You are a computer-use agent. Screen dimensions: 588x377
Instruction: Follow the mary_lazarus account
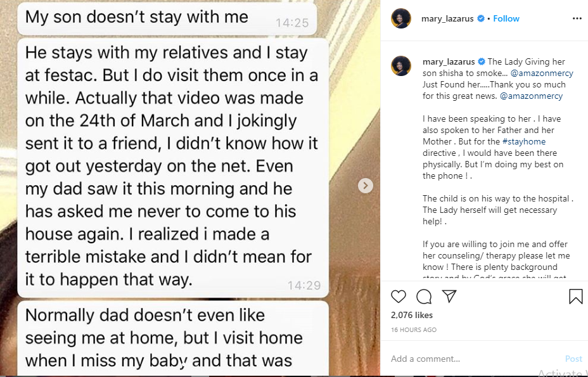506,18
